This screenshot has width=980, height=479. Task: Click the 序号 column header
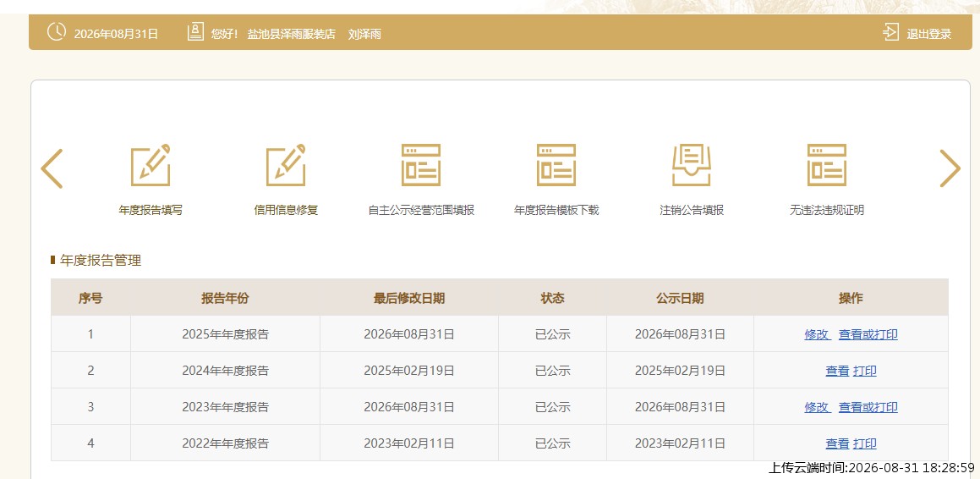tap(90, 298)
